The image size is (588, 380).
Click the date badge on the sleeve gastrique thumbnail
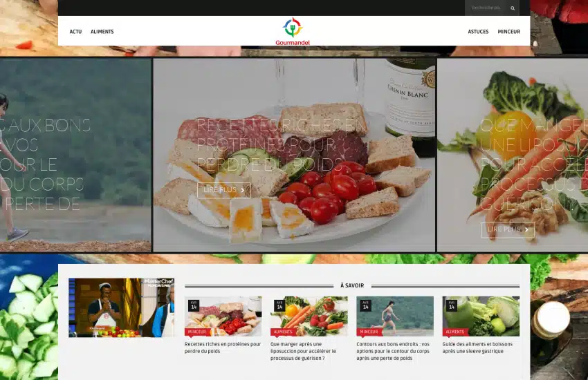click(x=452, y=305)
